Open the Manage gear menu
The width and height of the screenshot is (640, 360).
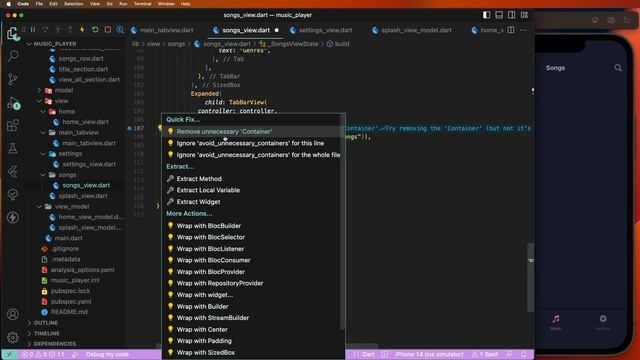[13, 337]
